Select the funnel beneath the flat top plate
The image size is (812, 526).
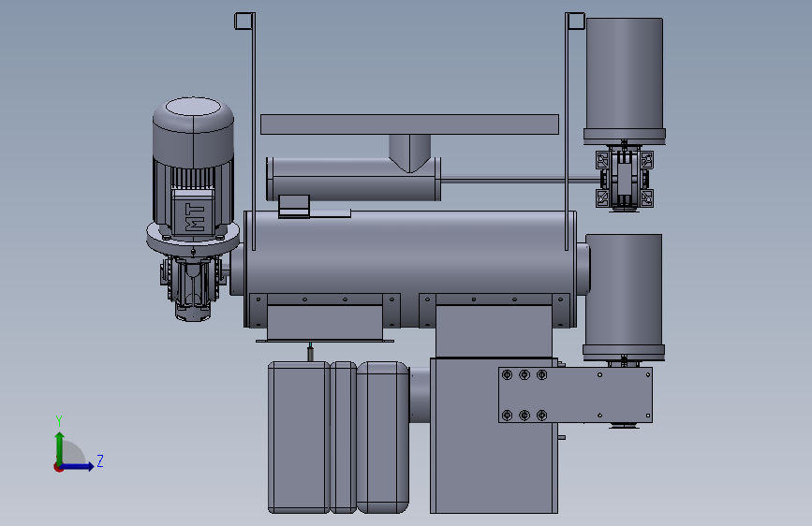click(409, 153)
